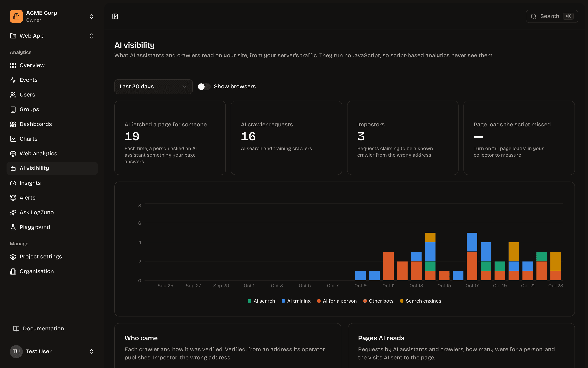Image resolution: width=588 pixels, height=368 pixels.
Task: Click the AI crawler requests card
Action: point(286,138)
